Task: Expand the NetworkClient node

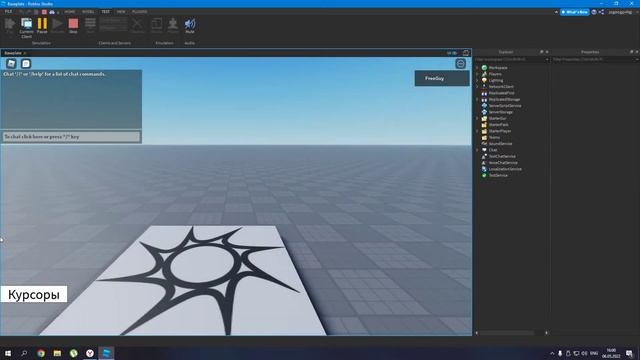Action: click(477, 87)
